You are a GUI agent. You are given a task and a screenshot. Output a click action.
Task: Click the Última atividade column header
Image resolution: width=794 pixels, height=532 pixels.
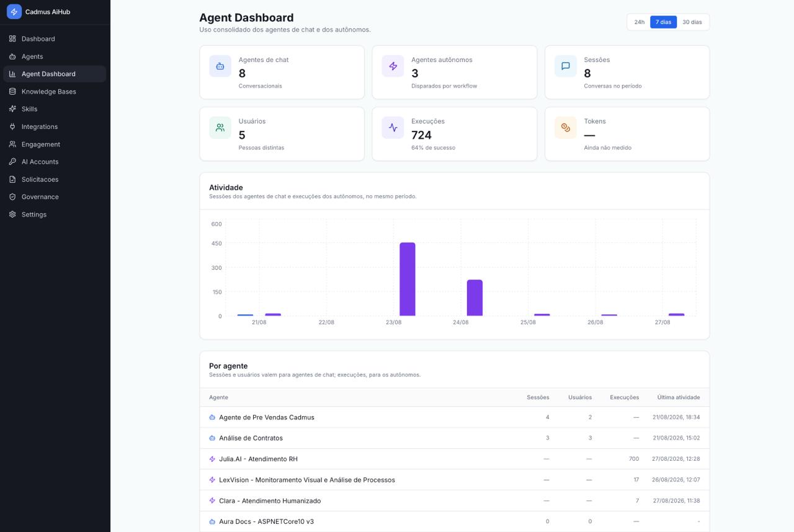pos(679,397)
